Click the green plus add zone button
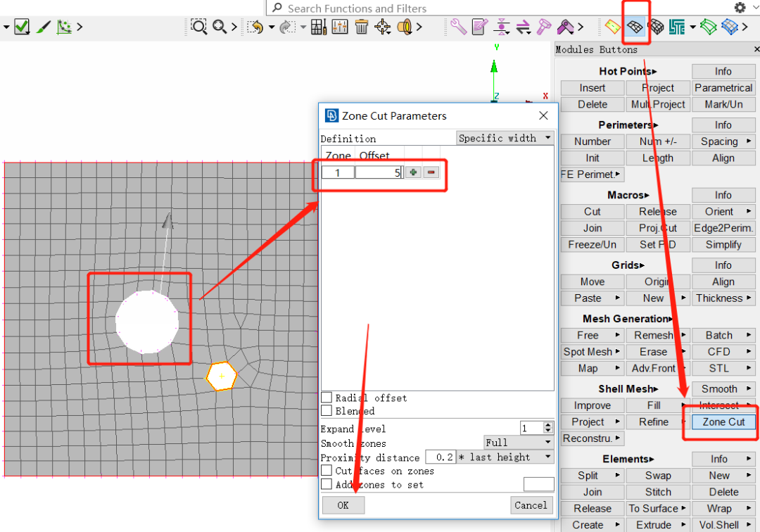The width and height of the screenshot is (760, 532). [413, 172]
